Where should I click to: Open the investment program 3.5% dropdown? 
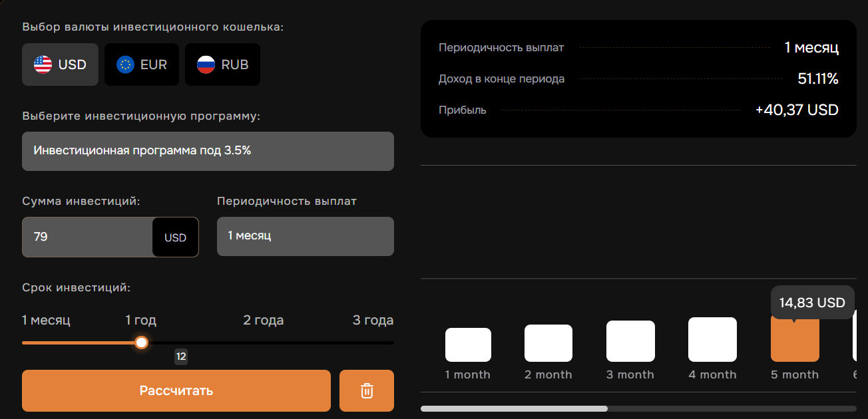pyautogui.click(x=208, y=151)
